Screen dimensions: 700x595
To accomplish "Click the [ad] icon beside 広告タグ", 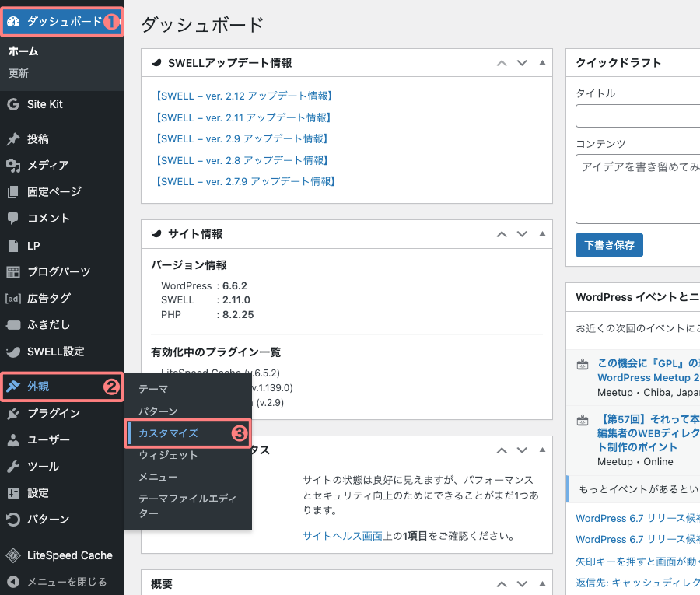I will pos(13,298).
